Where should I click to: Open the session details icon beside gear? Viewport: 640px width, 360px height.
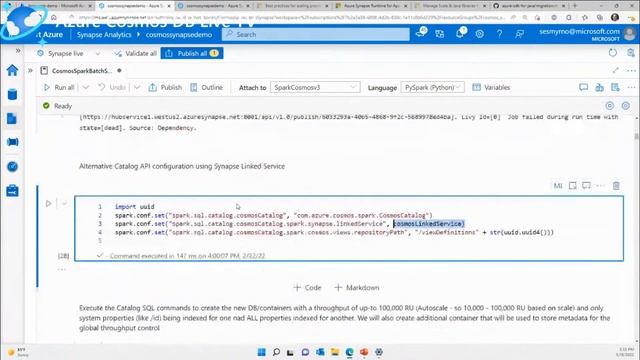(610, 106)
